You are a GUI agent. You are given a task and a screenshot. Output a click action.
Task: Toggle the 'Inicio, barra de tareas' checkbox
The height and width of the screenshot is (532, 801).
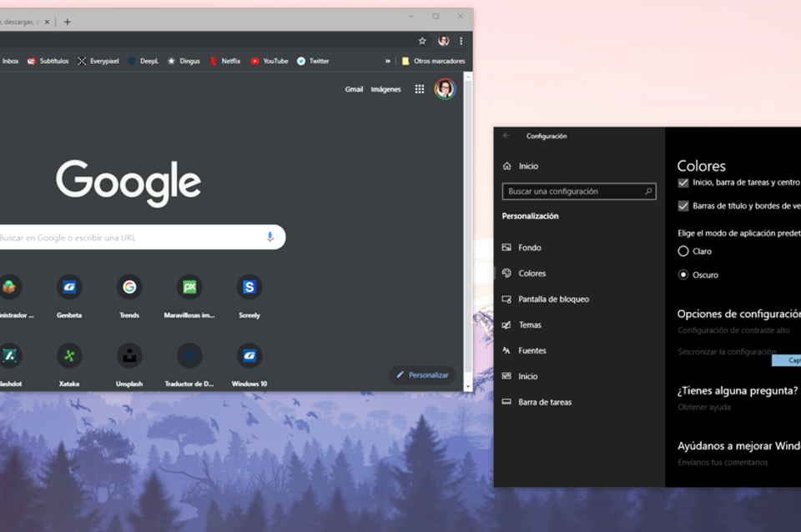pyautogui.click(x=683, y=183)
